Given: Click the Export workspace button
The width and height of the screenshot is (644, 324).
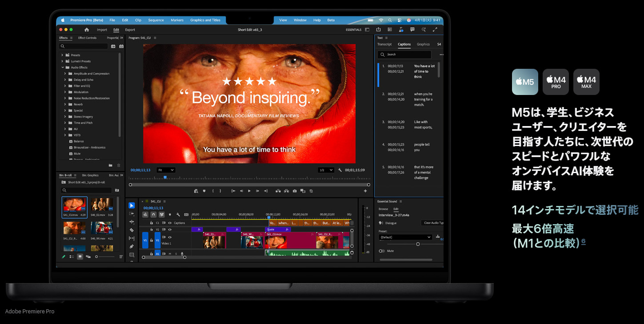Looking at the screenshot, I should tap(130, 30).
